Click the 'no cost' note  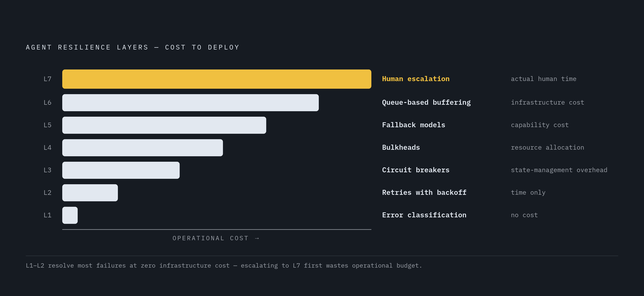(x=524, y=215)
